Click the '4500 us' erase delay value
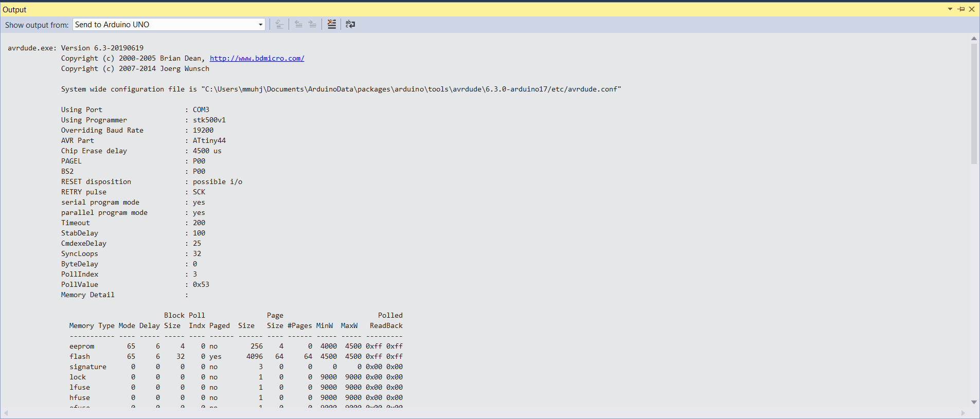Image resolution: width=980 pixels, height=419 pixels. (x=207, y=151)
